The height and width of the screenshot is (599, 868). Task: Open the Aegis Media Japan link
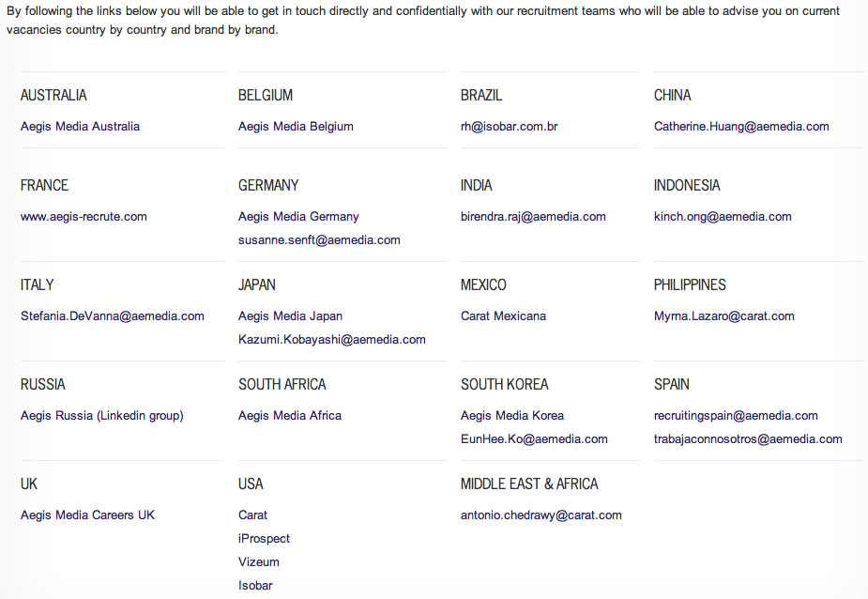pos(290,316)
